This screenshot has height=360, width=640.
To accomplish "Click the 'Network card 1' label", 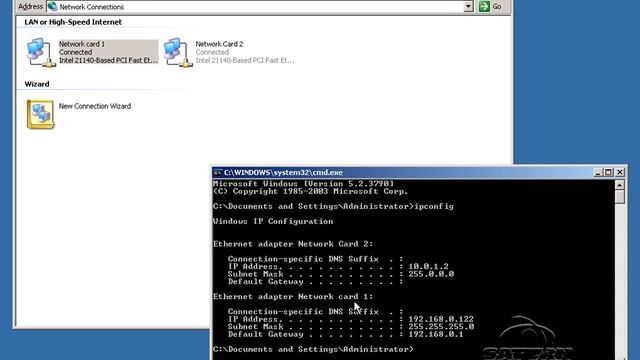I will (82, 44).
